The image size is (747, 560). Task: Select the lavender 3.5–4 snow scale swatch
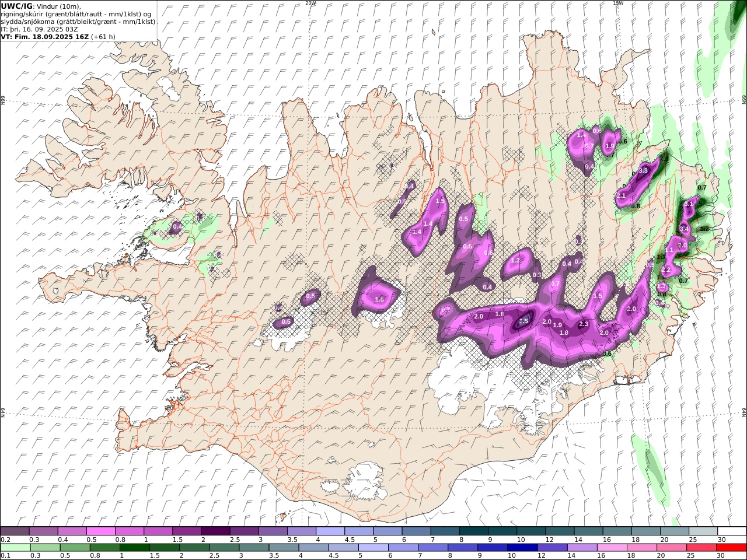coord(301,531)
